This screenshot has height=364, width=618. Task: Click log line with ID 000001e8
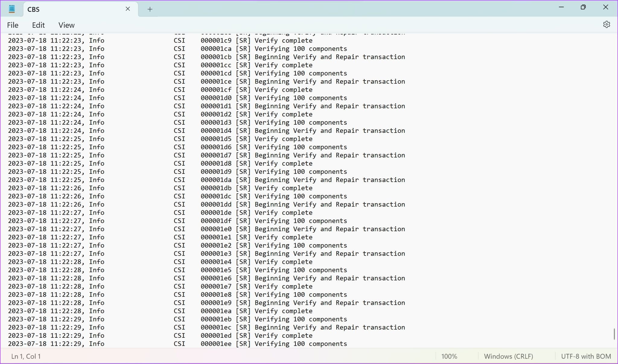pyautogui.click(x=177, y=295)
